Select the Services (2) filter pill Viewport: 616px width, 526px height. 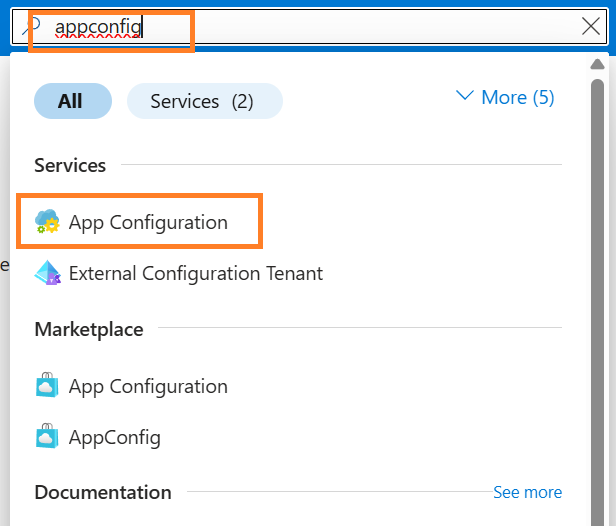tap(205, 101)
